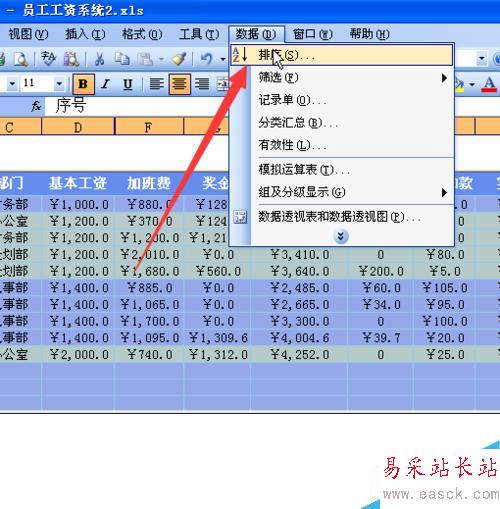Toggle Bold formatting button
This screenshot has height=509, width=500.
(x=83, y=84)
